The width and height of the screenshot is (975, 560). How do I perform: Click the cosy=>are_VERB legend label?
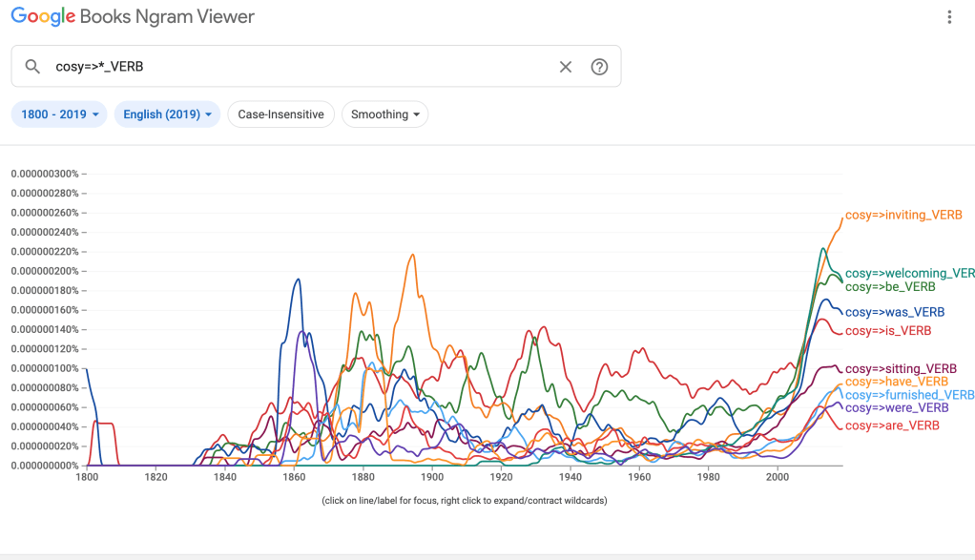[x=892, y=425]
